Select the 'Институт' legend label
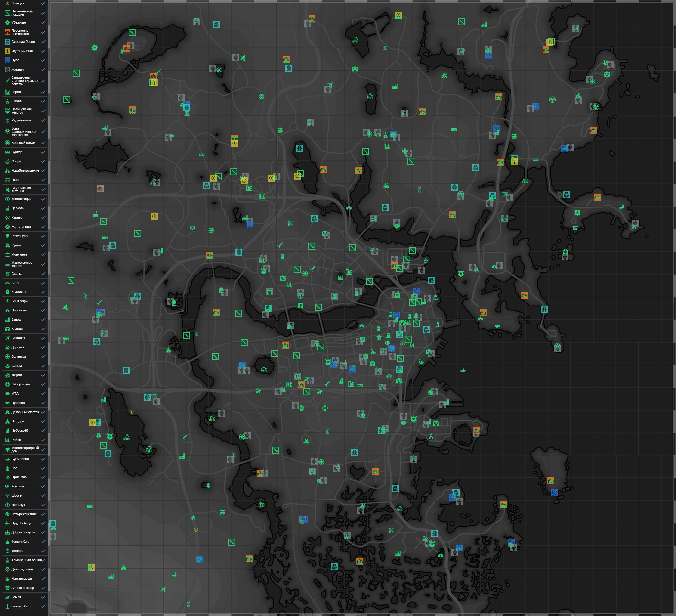The width and height of the screenshot is (676, 616). (x=18, y=505)
